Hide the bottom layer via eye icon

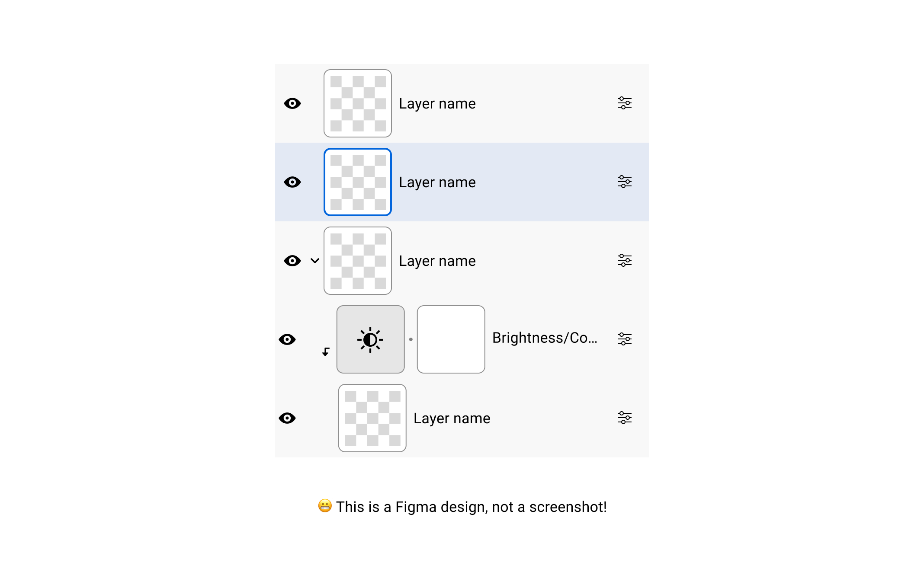coord(287,418)
